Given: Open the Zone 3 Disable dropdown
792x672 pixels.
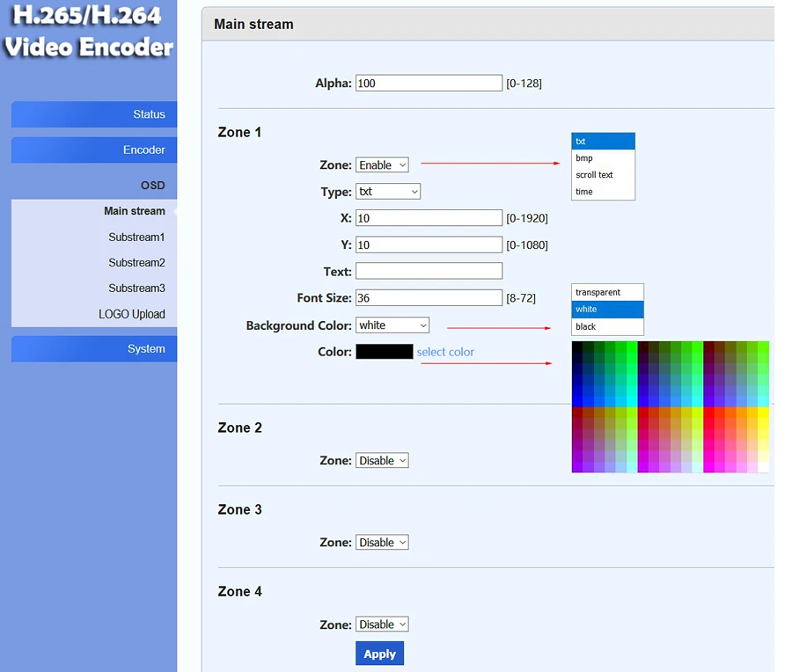Looking at the screenshot, I should pyautogui.click(x=382, y=542).
